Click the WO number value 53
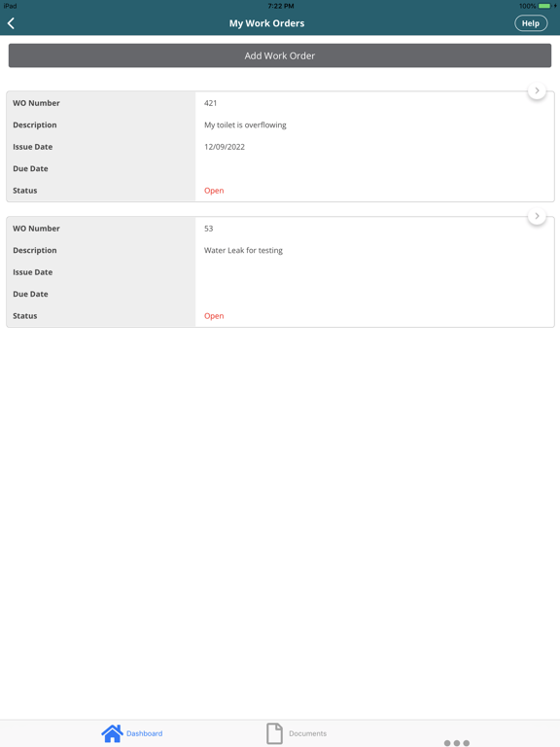The height and width of the screenshot is (747, 560). [x=209, y=229]
